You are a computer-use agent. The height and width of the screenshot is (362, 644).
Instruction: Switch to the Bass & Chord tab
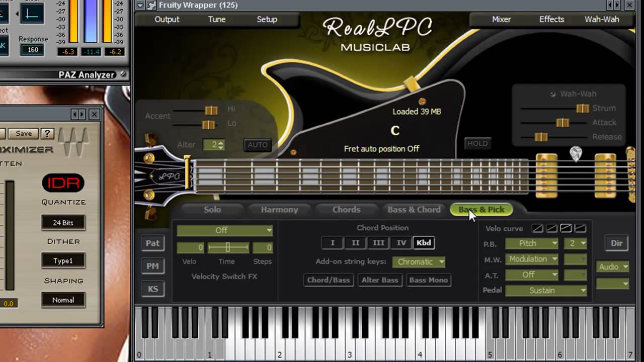point(414,210)
